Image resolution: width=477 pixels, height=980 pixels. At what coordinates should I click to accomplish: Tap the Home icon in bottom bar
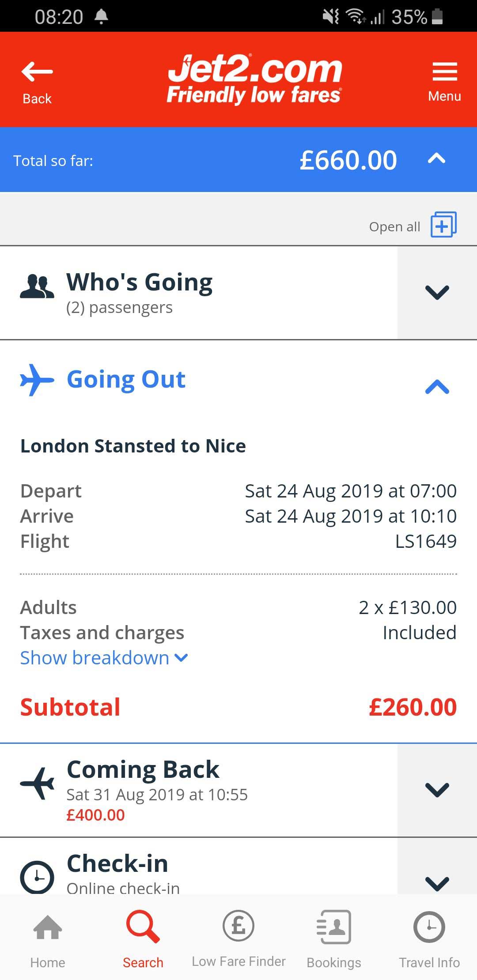tap(48, 927)
